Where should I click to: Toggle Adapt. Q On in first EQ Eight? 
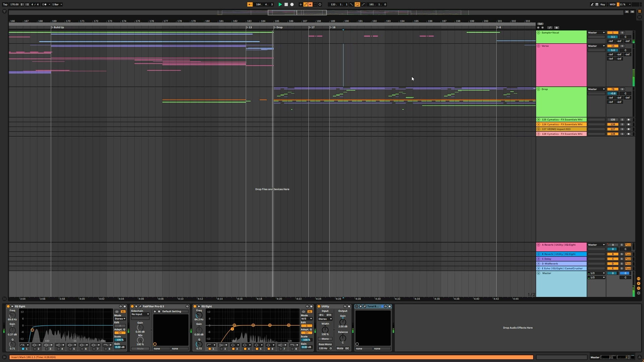pos(120,333)
